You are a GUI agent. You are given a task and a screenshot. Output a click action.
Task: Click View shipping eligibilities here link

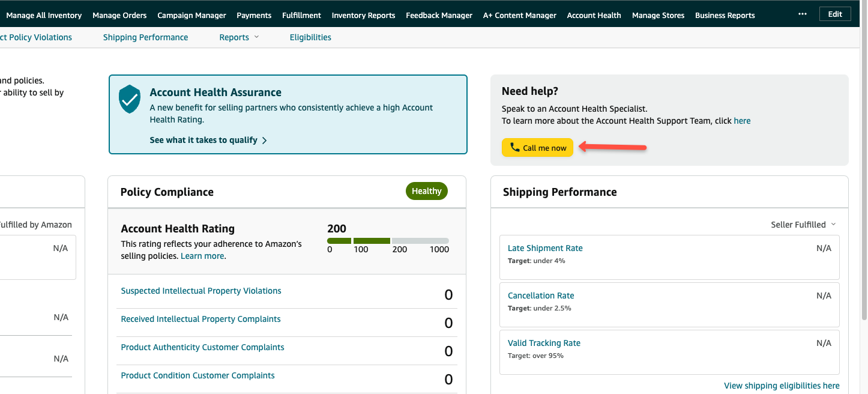[782, 386]
